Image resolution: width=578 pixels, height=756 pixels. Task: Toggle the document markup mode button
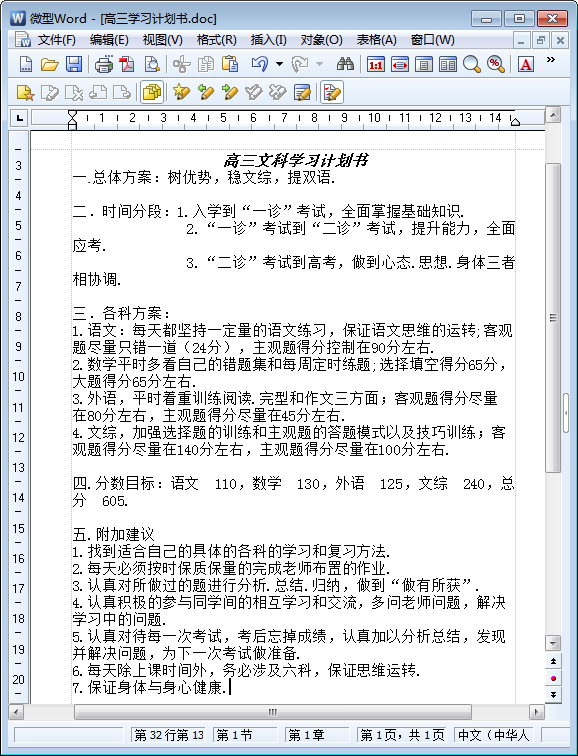[x=332, y=92]
